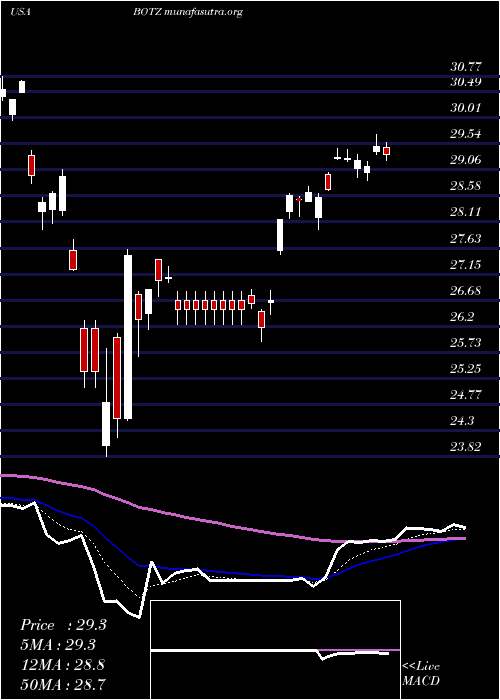This screenshot has width=500, height=700.
Task: Click the 23.82 price axis label
Action: [466, 446]
